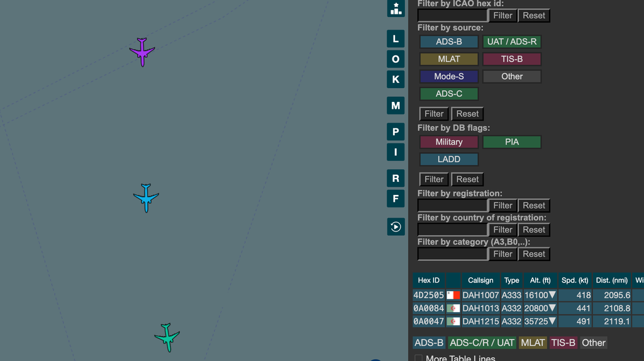Sort table by Alt. (ft) column
Image resolution: width=644 pixels, height=361 pixels.
[540, 280]
